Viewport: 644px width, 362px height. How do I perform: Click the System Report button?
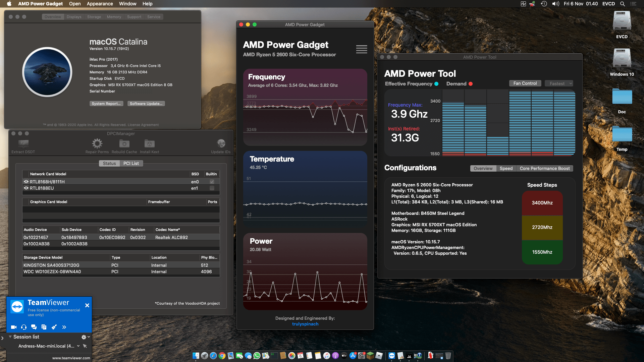point(106,103)
